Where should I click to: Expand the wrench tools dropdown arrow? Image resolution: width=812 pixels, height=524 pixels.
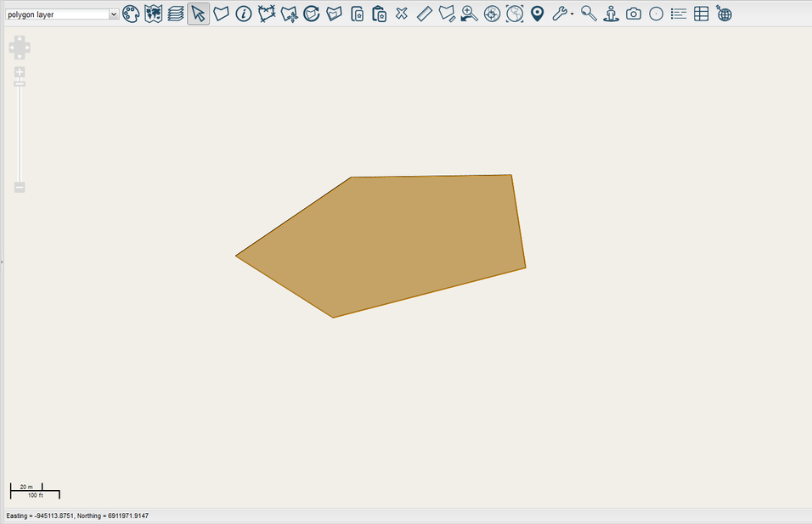click(x=572, y=14)
